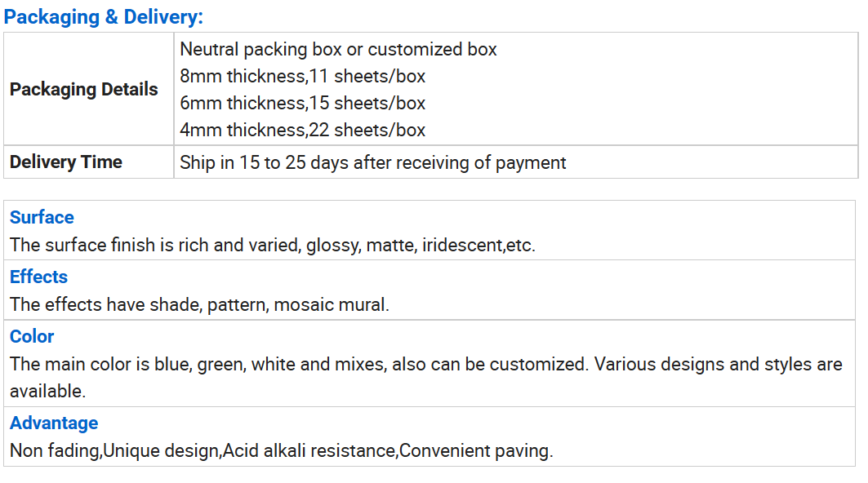Click the blue Advantage heading
868x483 pixels.
pyautogui.click(x=54, y=423)
